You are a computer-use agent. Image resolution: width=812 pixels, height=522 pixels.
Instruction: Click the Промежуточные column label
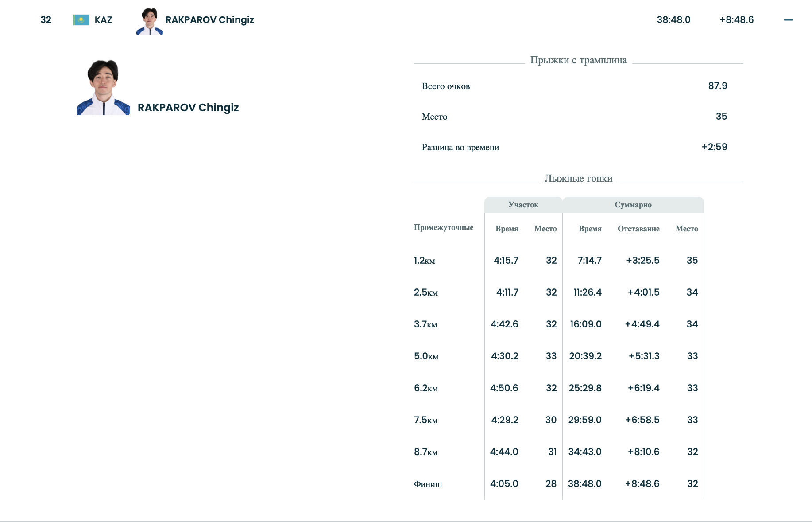point(444,227)
